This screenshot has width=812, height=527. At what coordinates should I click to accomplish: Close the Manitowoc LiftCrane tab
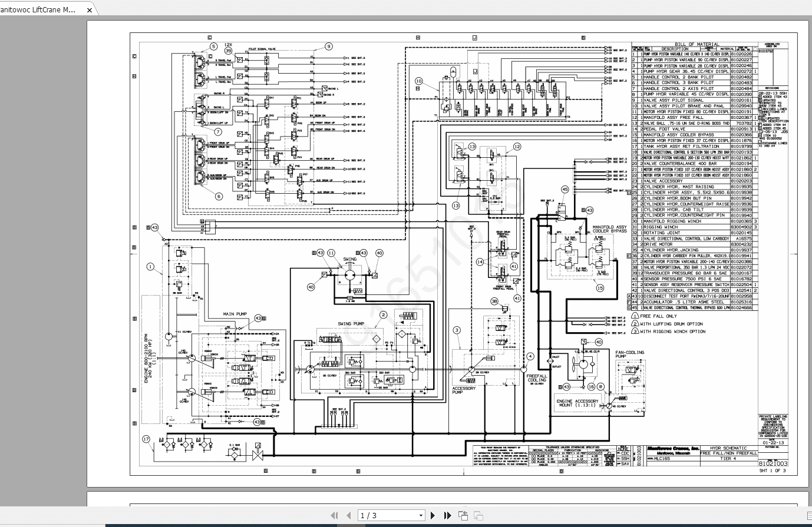point(88,9)
